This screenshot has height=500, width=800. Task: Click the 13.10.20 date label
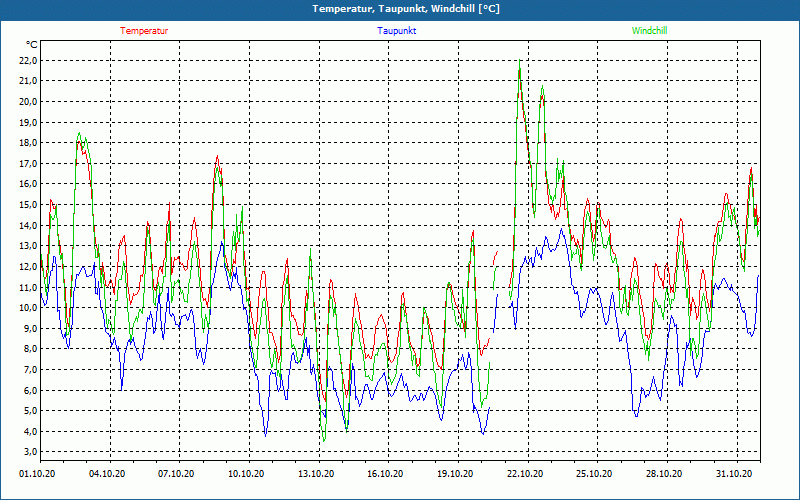tap(316, 475)
